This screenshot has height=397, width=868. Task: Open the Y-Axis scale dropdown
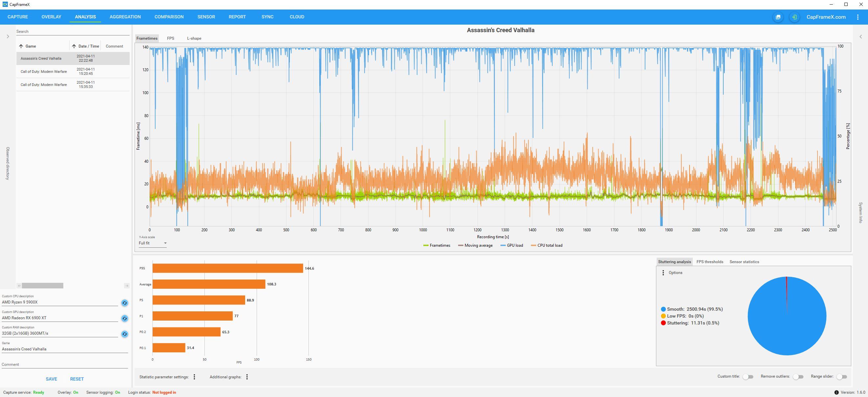point(153,243)
